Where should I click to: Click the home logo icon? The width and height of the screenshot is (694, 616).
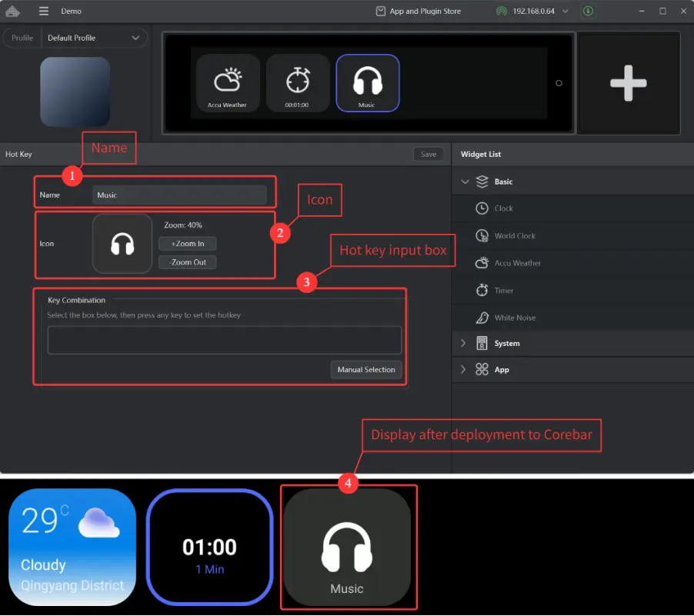[x=13, y=11]
